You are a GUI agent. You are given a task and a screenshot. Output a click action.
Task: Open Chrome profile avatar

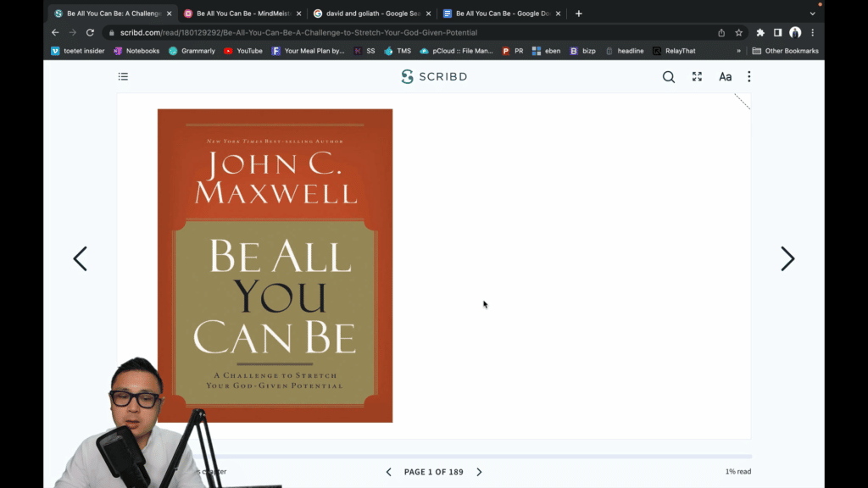[x=795, y=33]
